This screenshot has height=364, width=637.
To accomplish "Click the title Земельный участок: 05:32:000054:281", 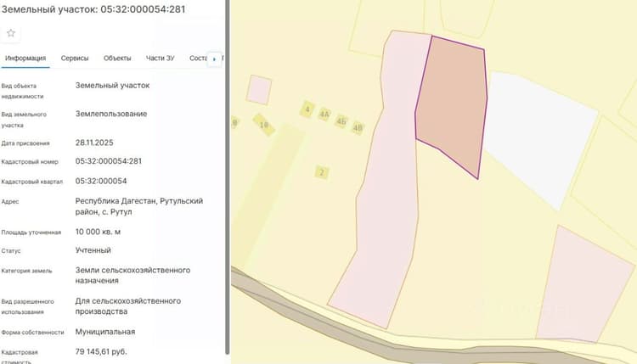I will (x=93, y=9).
